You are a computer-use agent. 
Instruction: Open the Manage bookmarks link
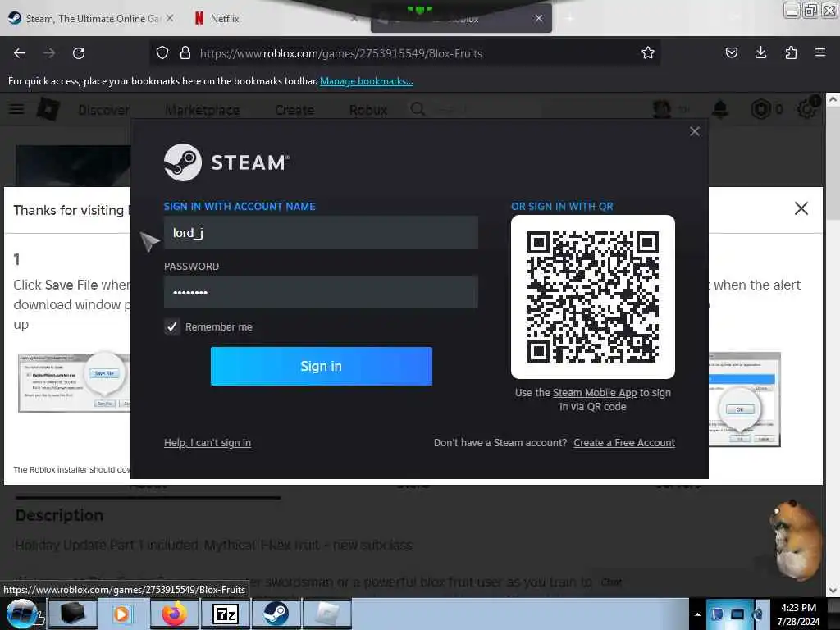coord(367,81)
